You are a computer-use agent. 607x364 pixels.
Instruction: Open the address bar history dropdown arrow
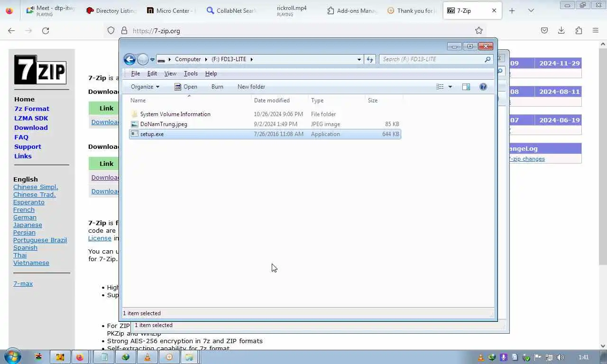[359, 59]
